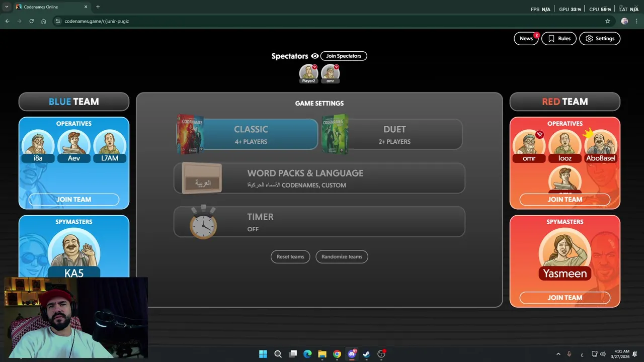Select the i8a operative avatar

(x=38, y=146)
